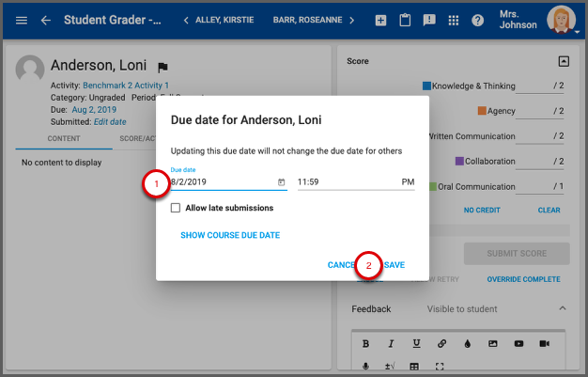Image resolution: width=588 pixels, height=377 pixels.
Task: Collapse the Score panel
Action: point(564,61)
